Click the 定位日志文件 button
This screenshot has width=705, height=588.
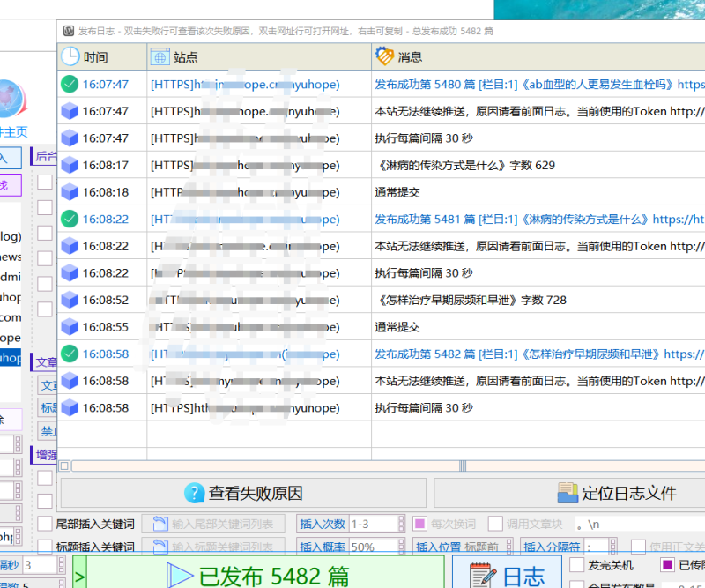[x=569, y=493]
